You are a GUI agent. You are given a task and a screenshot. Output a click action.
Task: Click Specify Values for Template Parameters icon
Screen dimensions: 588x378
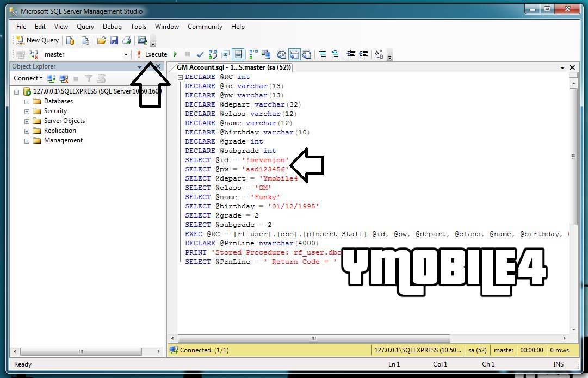(x=379, y=55)
